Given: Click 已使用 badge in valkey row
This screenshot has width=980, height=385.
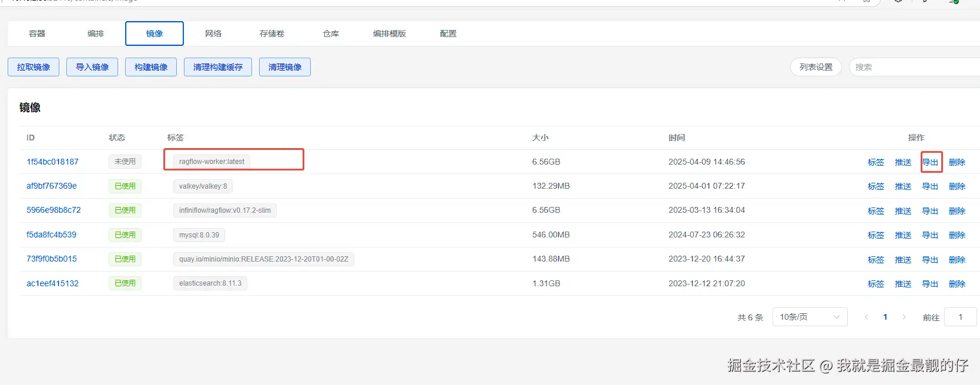Looking at the screenshot, I should point(125,186).
